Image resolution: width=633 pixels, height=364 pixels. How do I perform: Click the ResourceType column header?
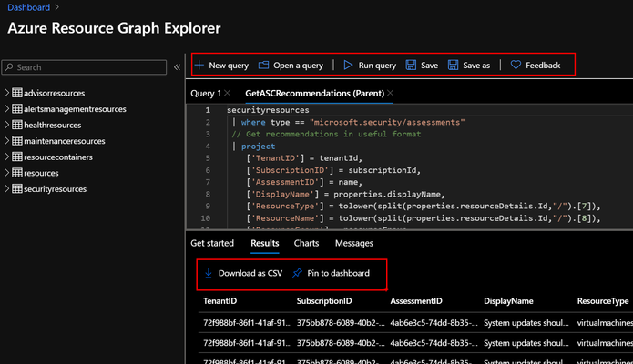pyautogui.click(x=603, y=301)
